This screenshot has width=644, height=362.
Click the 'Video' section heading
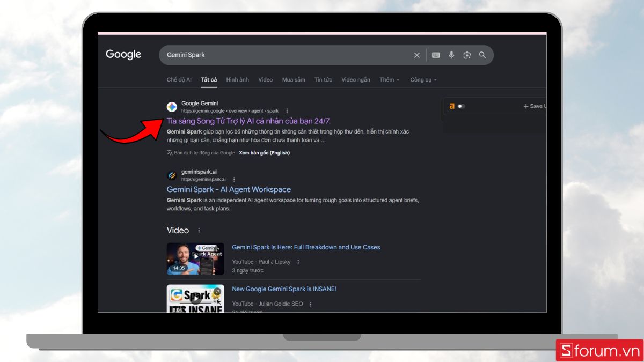coord(178,230)
